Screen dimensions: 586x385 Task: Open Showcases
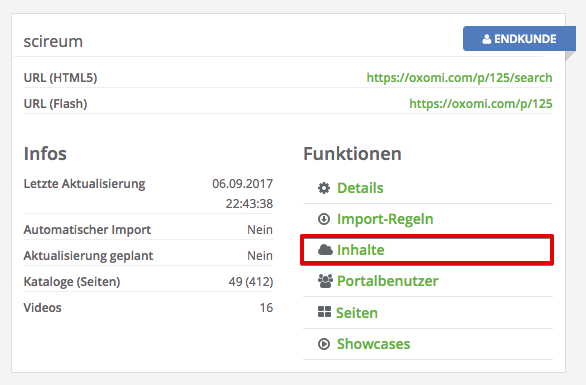tap(373, 344)
